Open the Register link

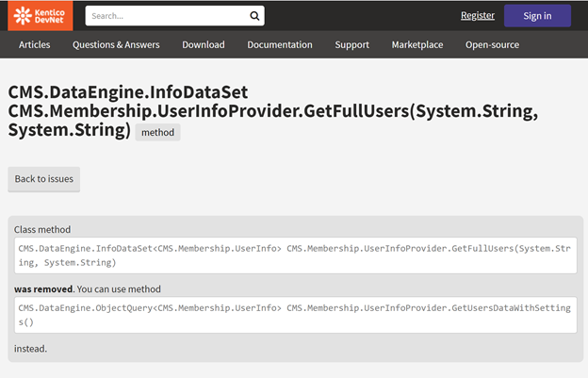coord(478,15)
